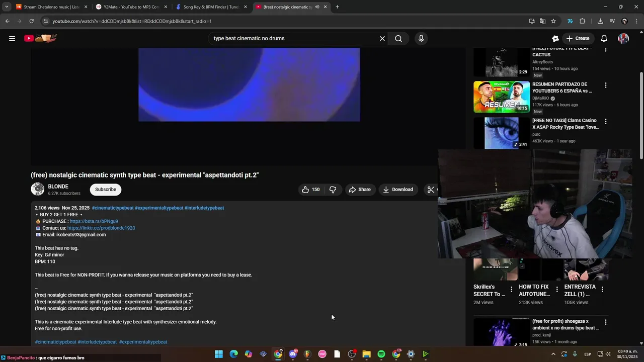Expand the hidden tray icons chevron
The width and height of the screenshot is (644, 362).
553,354
